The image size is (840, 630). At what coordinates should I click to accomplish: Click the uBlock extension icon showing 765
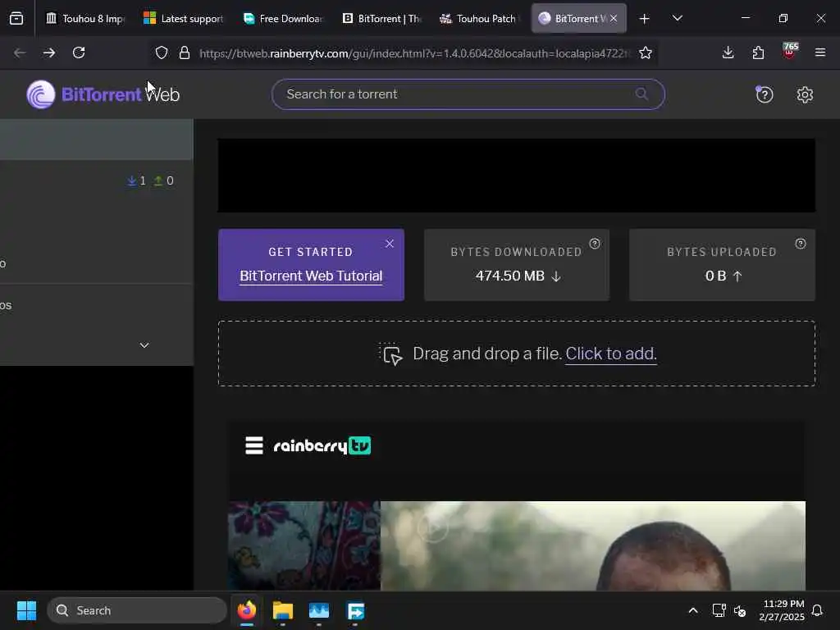point(790,51)
